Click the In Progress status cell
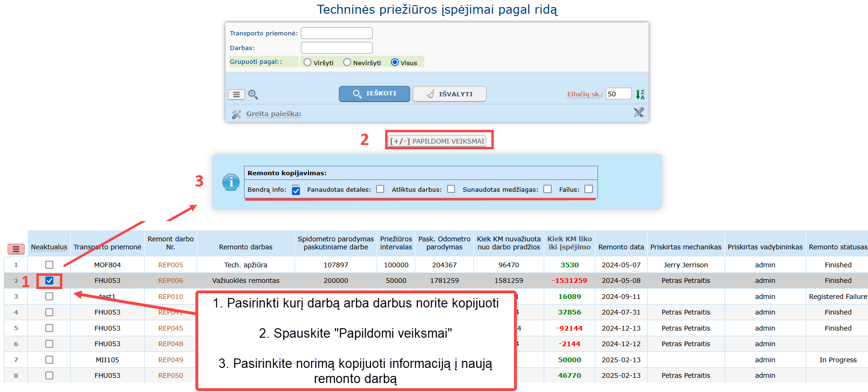The width and height of the screenshot is (868, 392). [x=838, y=360]
